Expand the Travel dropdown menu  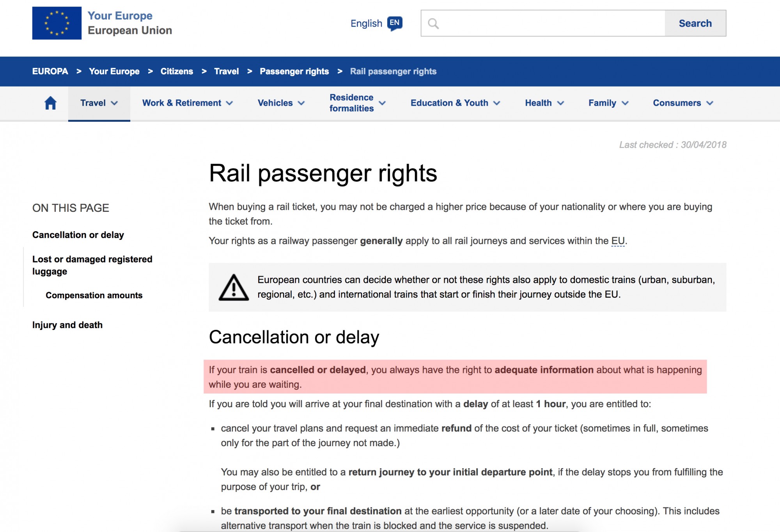pyautogui.click(x=99, y=103)
